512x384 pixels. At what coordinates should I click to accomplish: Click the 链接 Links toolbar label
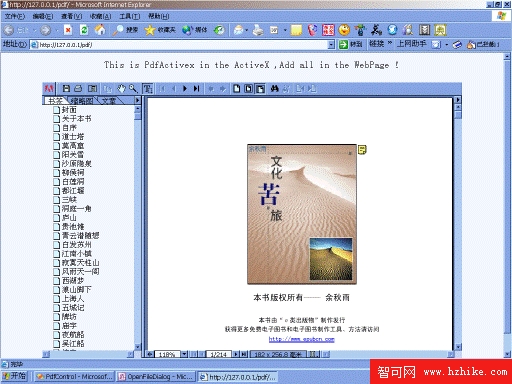(x=377, y=44)
